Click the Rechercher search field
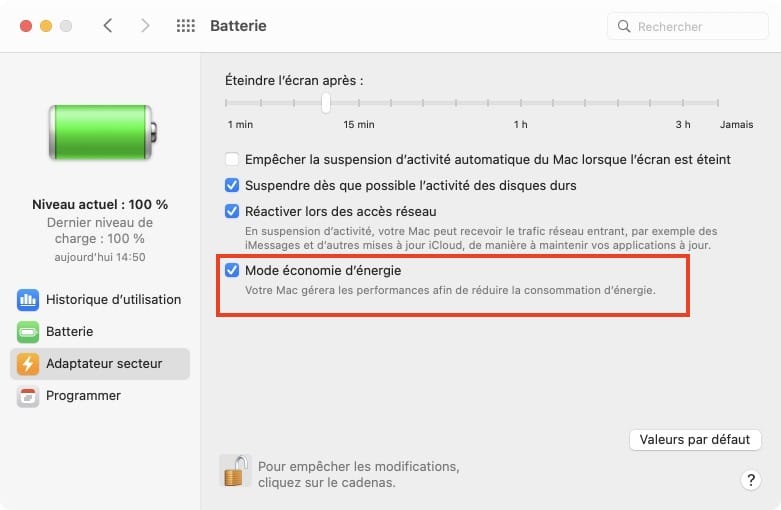 point(687,26)
